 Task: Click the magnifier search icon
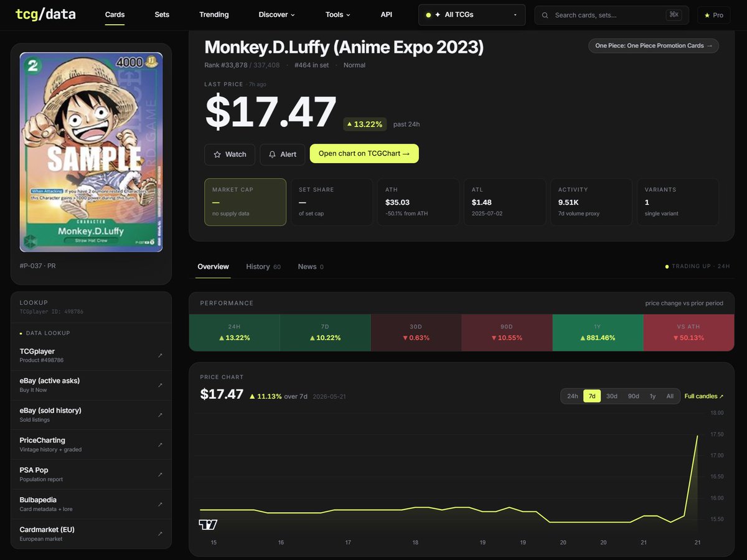(x=545, y=15)
